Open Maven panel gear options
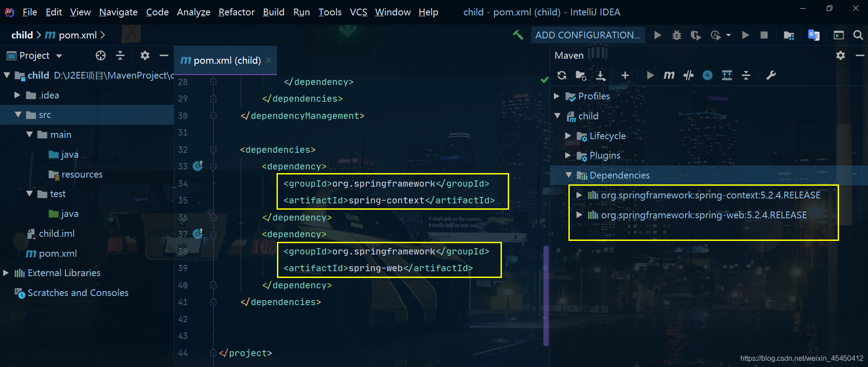The height and width of the screenshot is (367, 868). [840, 55]
